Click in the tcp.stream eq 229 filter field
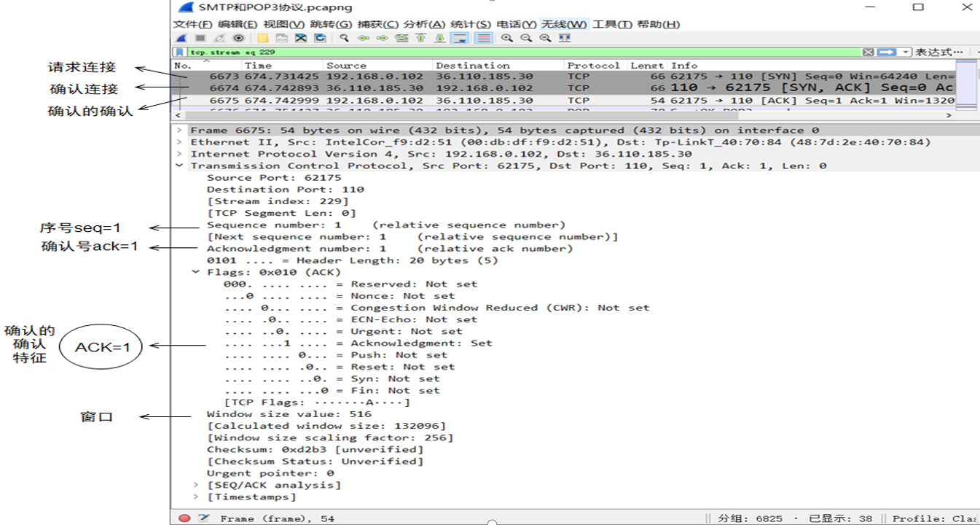Screen dimensions: 980x525 pyautogui.click(x=523, y=52)
